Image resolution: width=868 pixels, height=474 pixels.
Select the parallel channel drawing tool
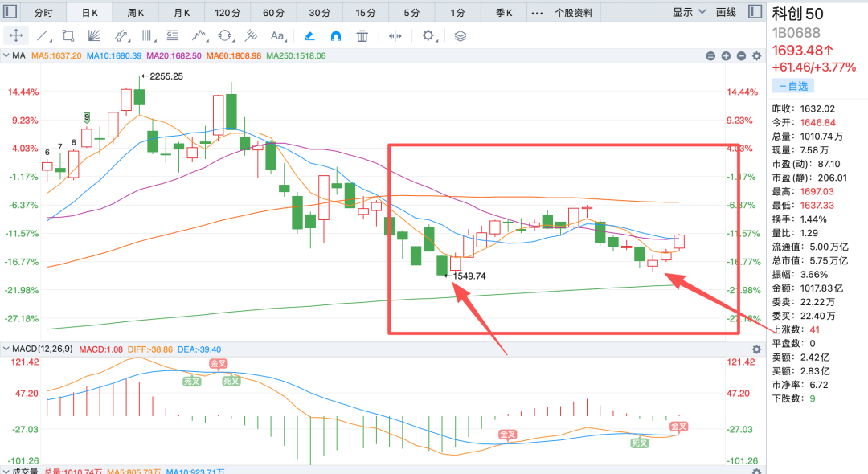point(121,36)
